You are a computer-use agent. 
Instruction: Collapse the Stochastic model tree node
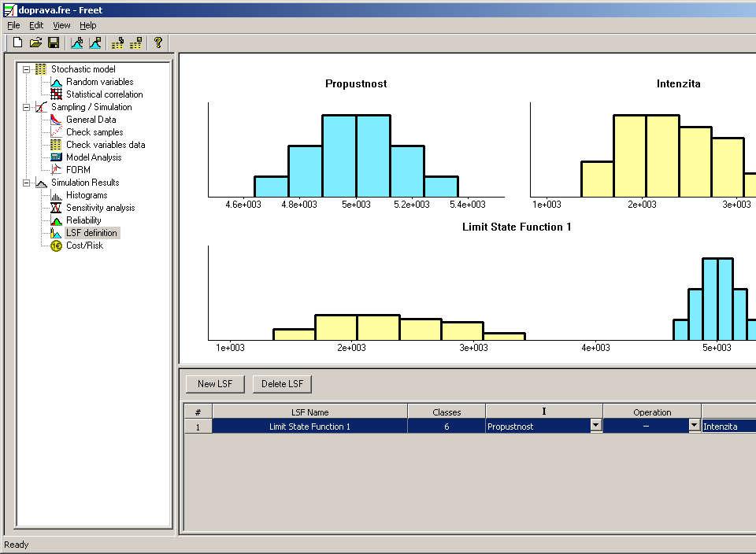[x=27, y=69]
